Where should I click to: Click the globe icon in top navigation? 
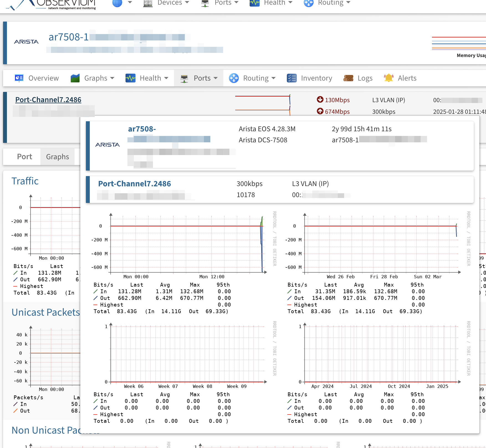click(x=117, y=3)
